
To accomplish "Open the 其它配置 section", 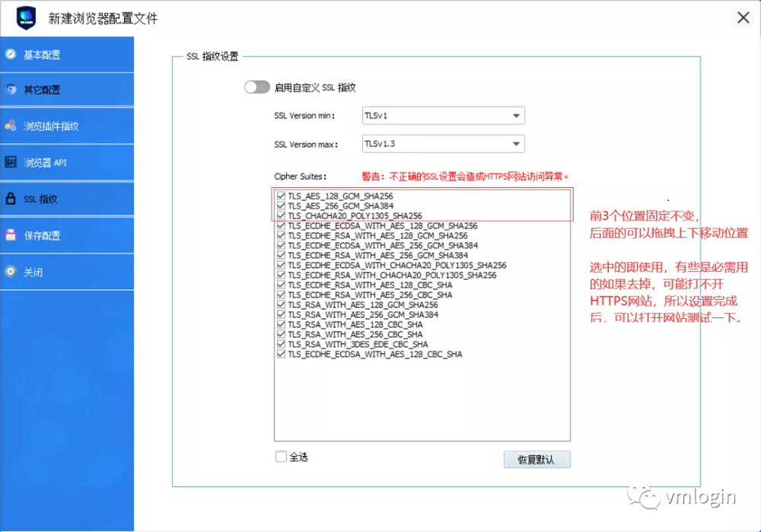I will [67, 90].
